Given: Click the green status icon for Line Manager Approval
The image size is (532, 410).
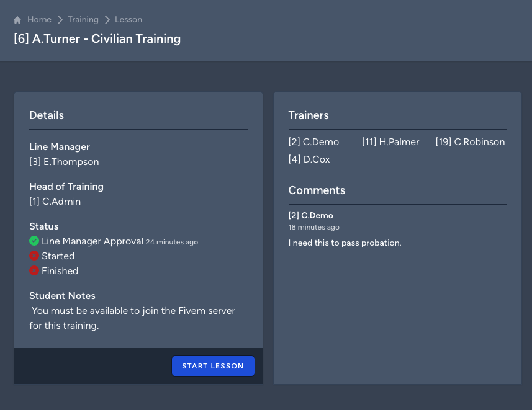Looking at the screenshot, I should [34, 241].
